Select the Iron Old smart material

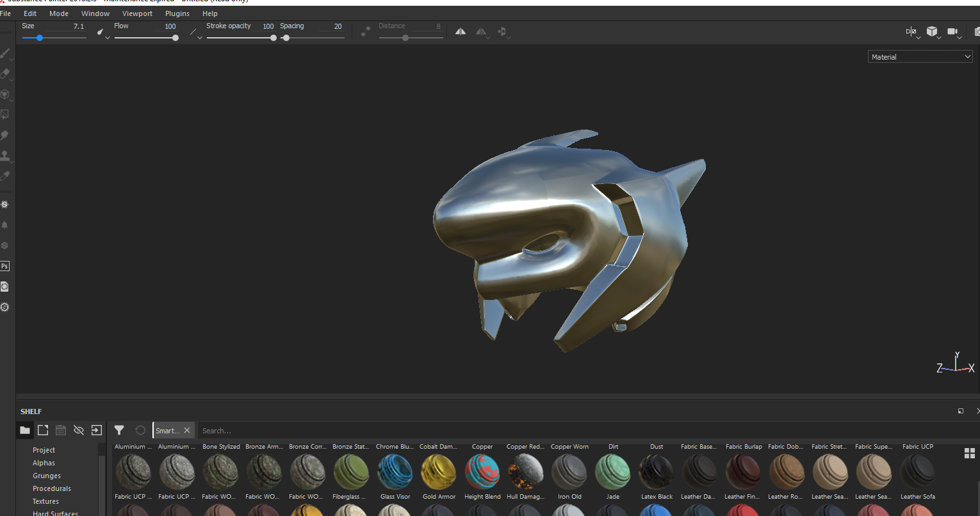pyautogui.click(x=569, y=476)
